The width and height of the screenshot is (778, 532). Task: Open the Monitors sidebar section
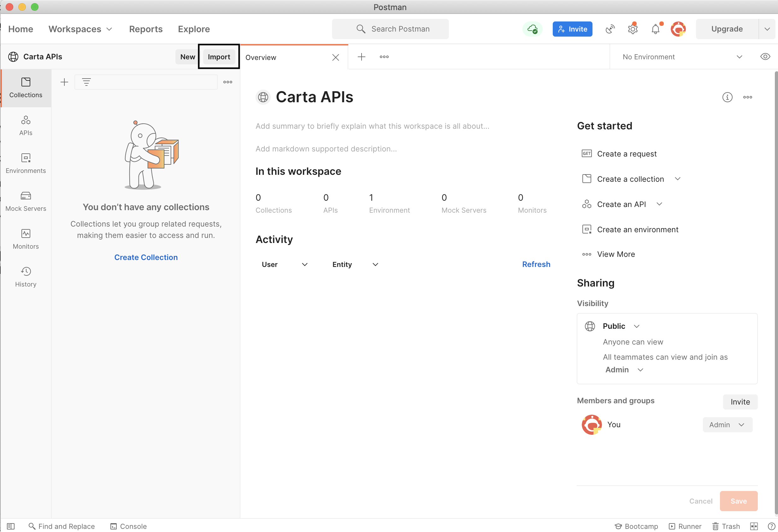26,239
